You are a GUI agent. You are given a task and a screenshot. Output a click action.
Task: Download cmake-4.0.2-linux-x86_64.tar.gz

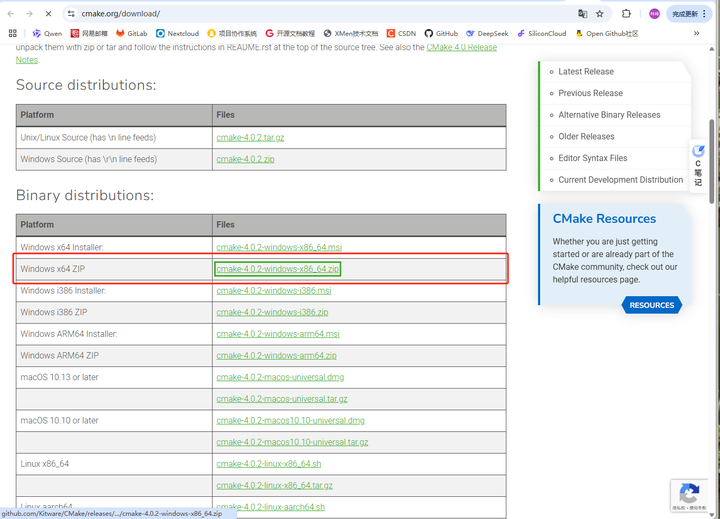(275, 485)
